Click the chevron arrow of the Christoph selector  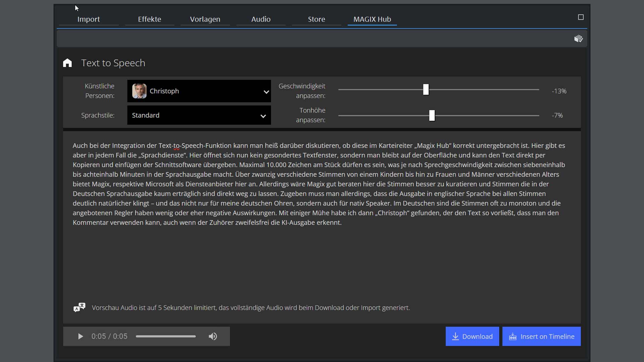pyautogui.click(x=266, y=92)
